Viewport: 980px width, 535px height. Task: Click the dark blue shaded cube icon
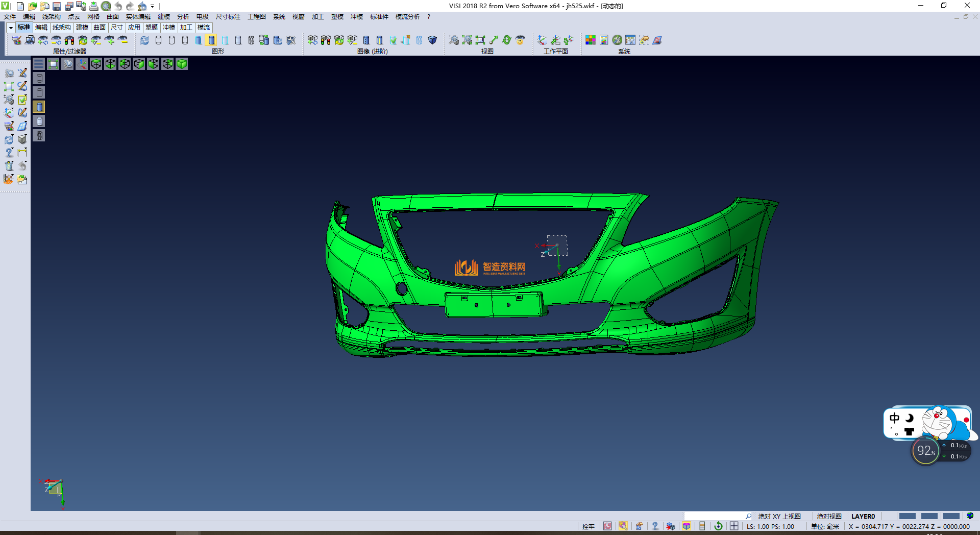pos(432,40)
